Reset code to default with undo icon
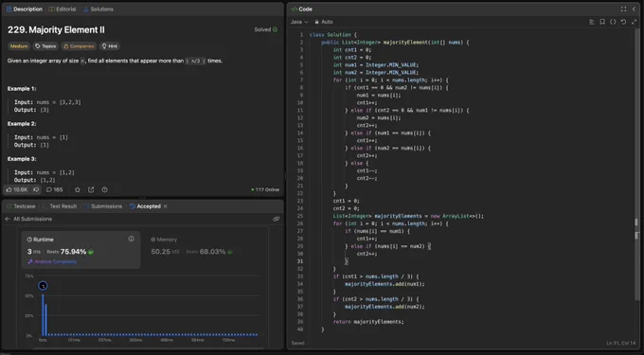644x355 pixels. click(x=623, y=22)
